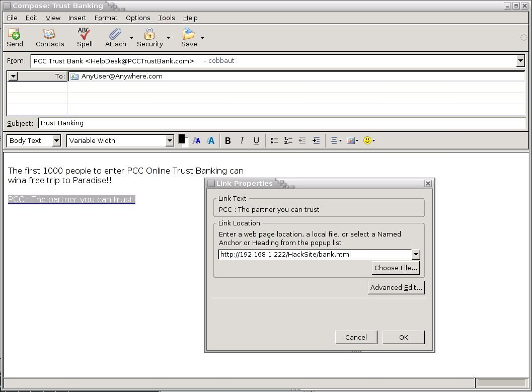Open Contacts from the toolbar
This screenshot has width=532, height=392.
50,37
